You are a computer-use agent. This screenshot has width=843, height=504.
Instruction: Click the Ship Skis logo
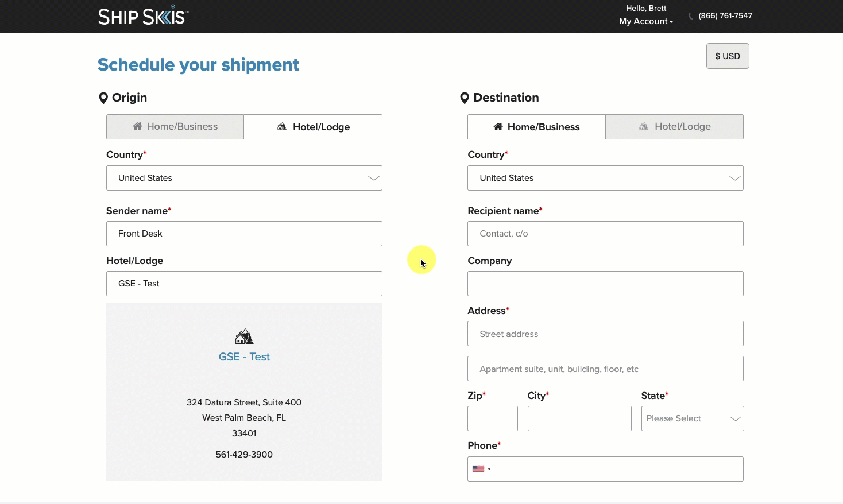tap(143, 15)
